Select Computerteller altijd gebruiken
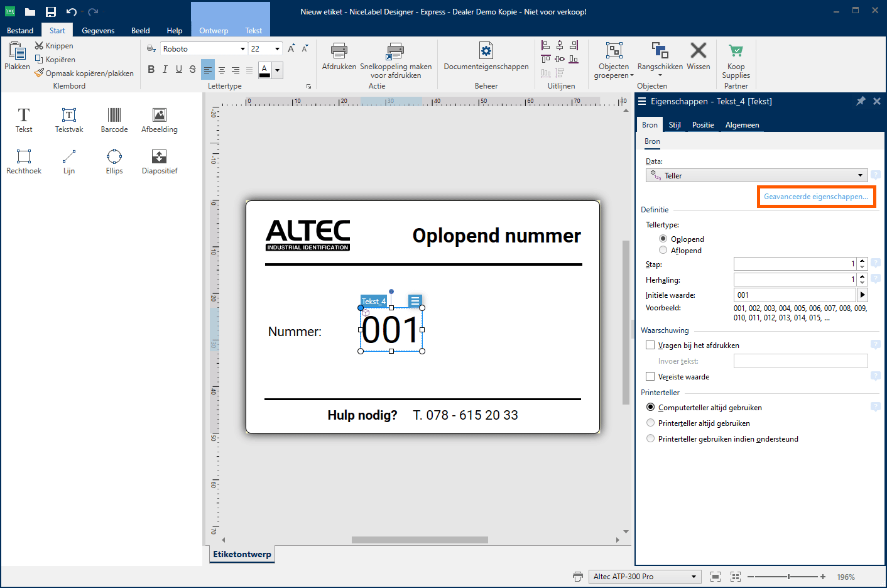The width and height of the screenshot is (887, 588). tap(651, 407)
